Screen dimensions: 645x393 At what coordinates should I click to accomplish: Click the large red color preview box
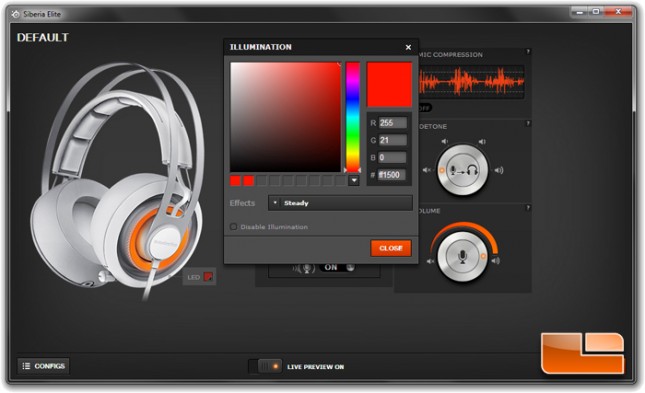click(389, 85)
